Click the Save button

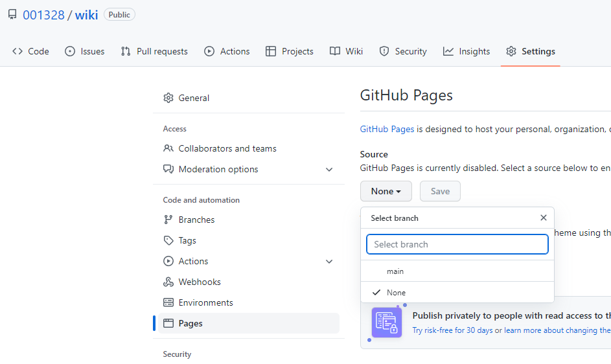(440, 191)
